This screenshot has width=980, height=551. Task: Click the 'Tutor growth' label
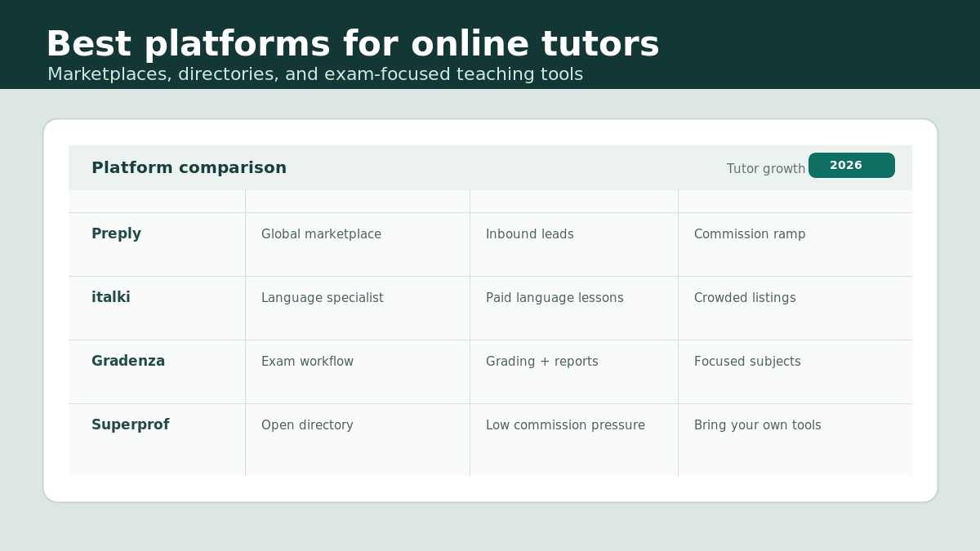coord(766,169)
